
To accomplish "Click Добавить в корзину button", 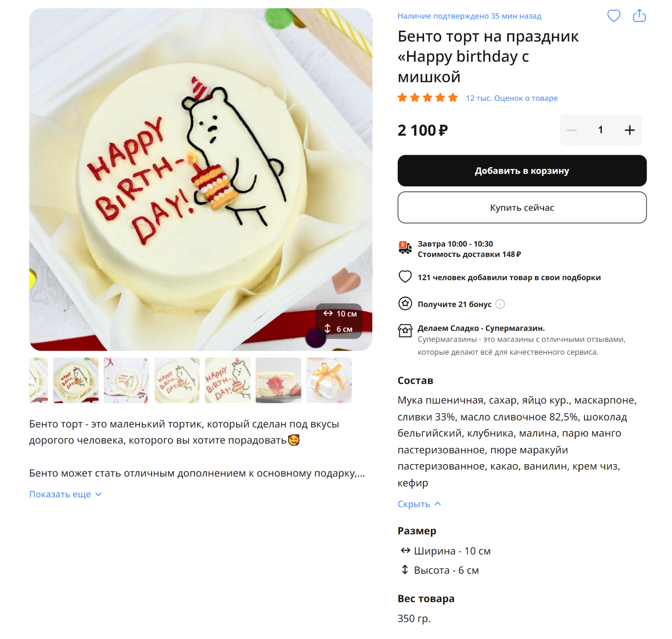I will pyautogui.click(x=522, y=170).
